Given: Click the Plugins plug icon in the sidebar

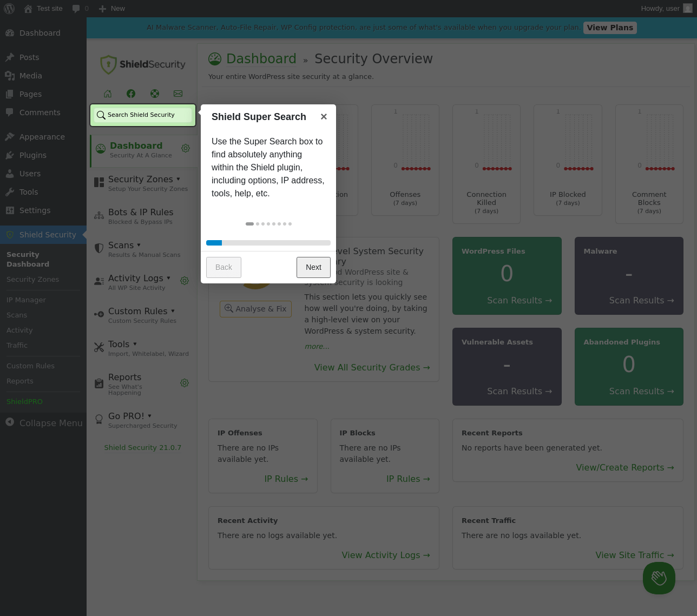Looking at the screenshot, I should pyautogui.click(x=10, y=155).
